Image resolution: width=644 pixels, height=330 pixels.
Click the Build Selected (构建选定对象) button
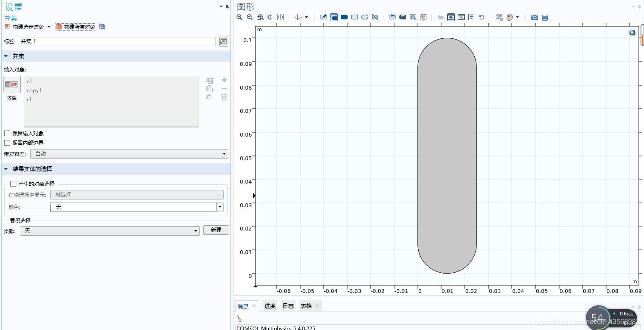click(x=25, y=27)
